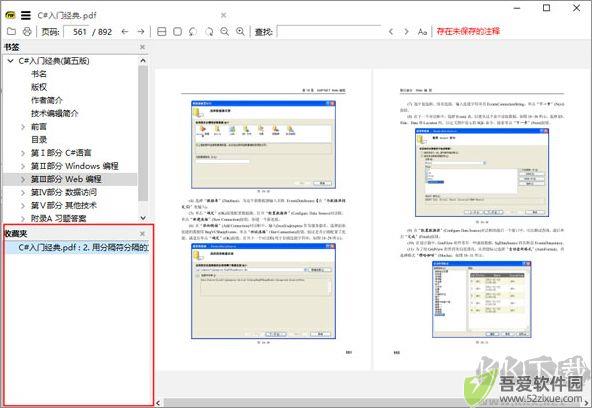
Task: Find next match arrow
Action: (x=406, y=32)
